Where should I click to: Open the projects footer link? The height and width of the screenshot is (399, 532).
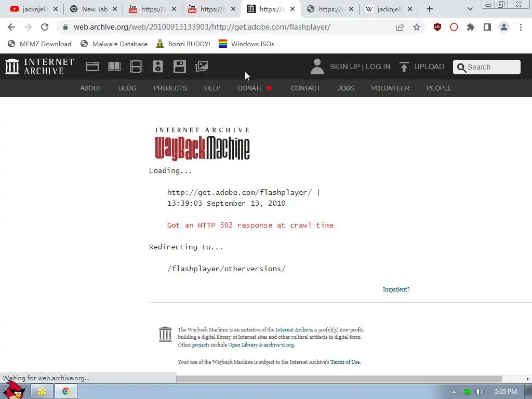[x=201, y=345]
